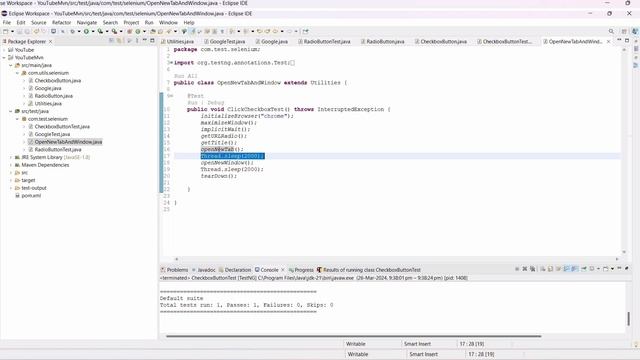Screen dimensions: 640x360
Task: Click the Run All code lens link
Action: (x=186, y=76)
